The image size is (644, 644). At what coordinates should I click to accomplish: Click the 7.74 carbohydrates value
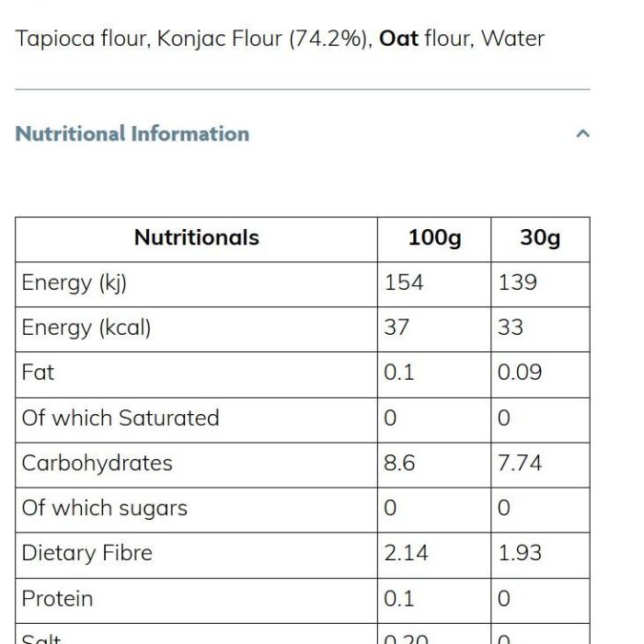coord(520,464)
